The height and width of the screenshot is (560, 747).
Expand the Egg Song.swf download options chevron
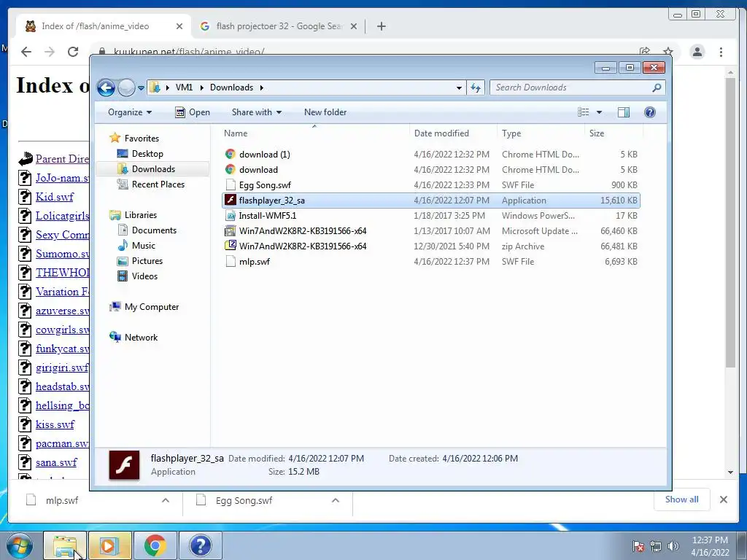[x=336, y=500]
